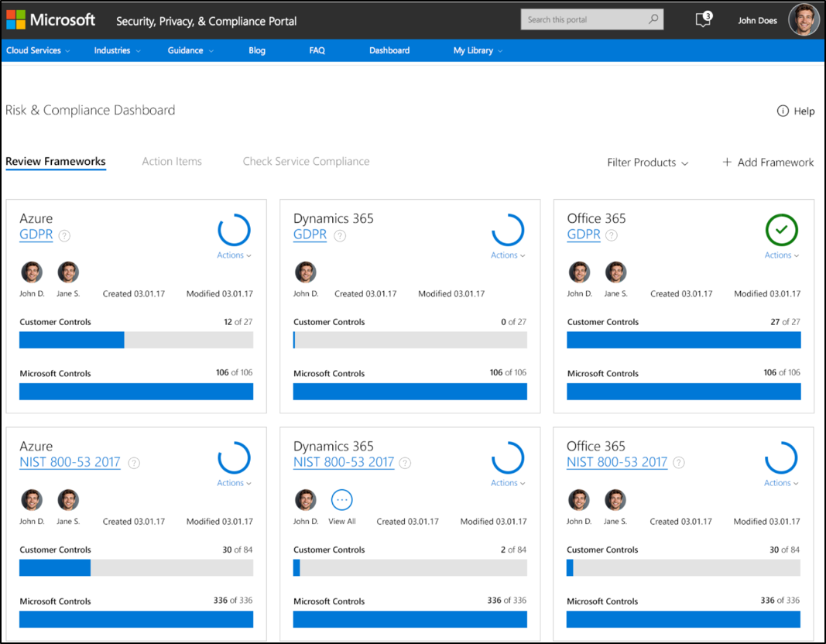This screenshot has width=826, height=644.
Task: Click the notifications chat icon in header
Action: click(703, 20)
